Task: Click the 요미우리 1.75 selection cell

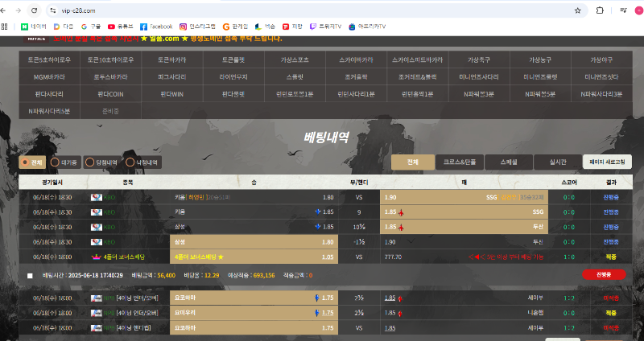Action: pyautogui.click(x=254, y=313)
